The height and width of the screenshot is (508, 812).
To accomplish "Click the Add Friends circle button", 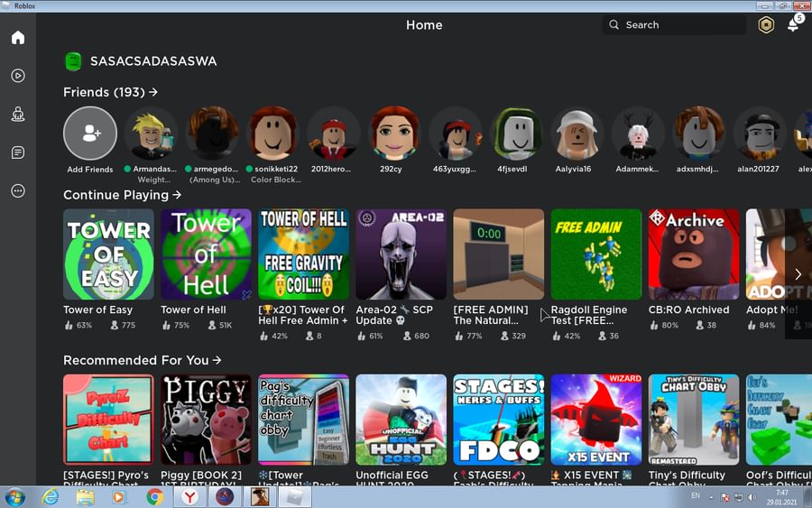I will (x=90, y=133).
